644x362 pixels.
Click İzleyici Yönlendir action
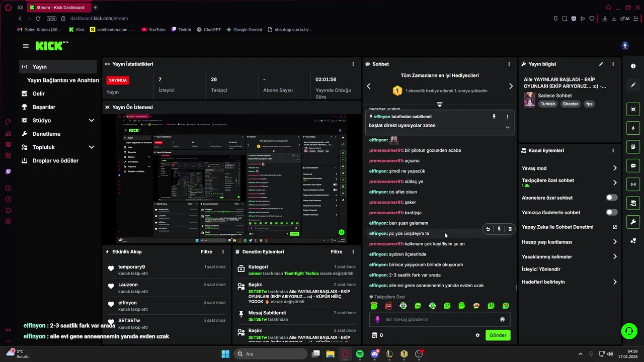(541, 269)
